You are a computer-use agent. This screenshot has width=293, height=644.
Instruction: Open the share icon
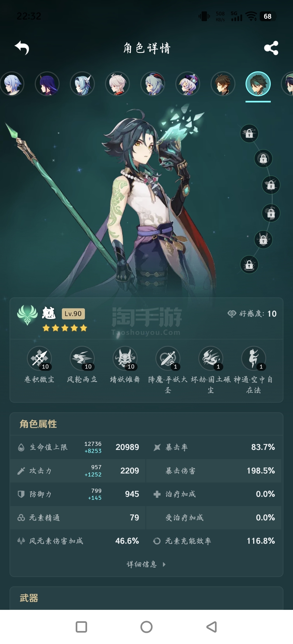271,48
